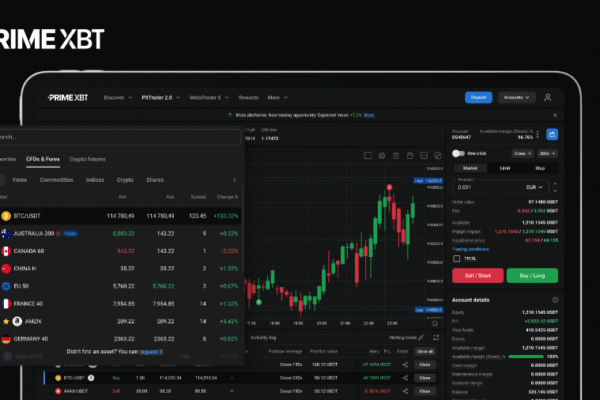Share the BTC/USDT position

[x=405, y=378]
